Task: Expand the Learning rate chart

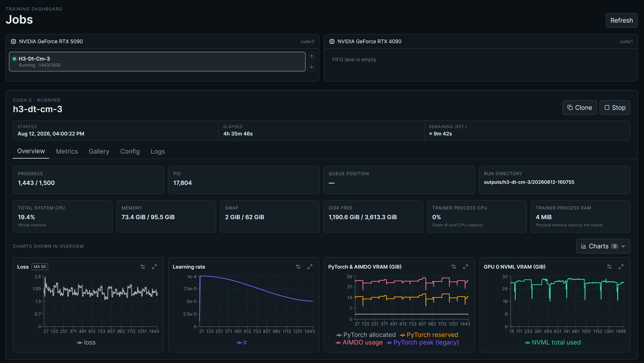Action: tap(310, 267)
